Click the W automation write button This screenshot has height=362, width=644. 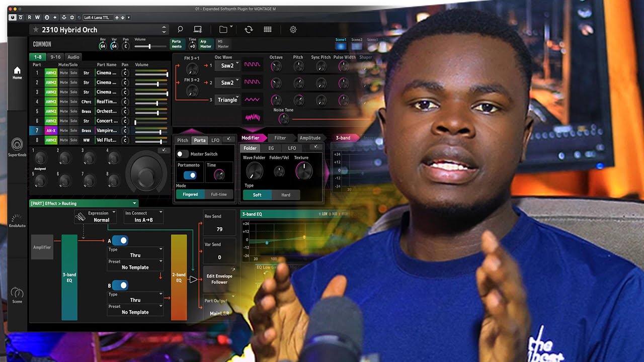click(x=37, y=17)
